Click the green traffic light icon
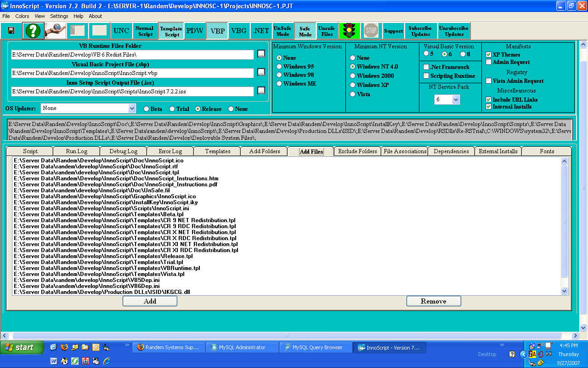The image size is (588, 368). [350, 31]
